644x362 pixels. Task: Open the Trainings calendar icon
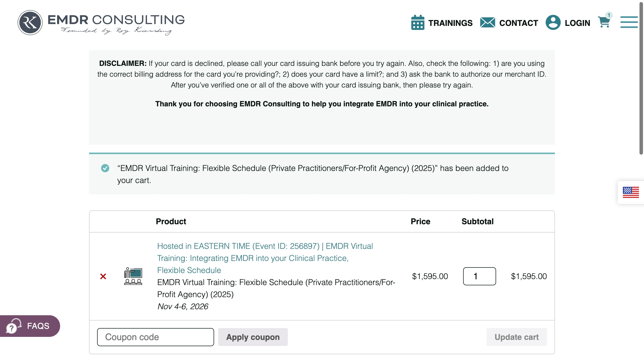click(x=418, y=23)
